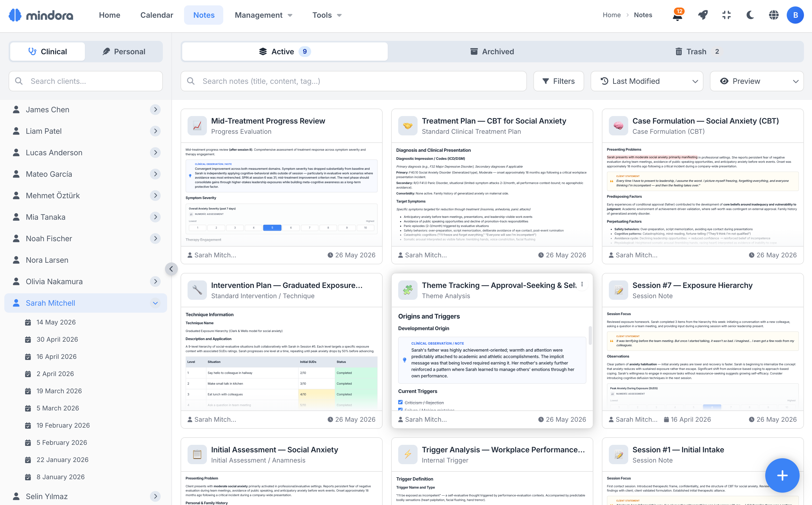
Task: Select severity rating 5 on anxiety scale
Action: (x=272, y=228)
